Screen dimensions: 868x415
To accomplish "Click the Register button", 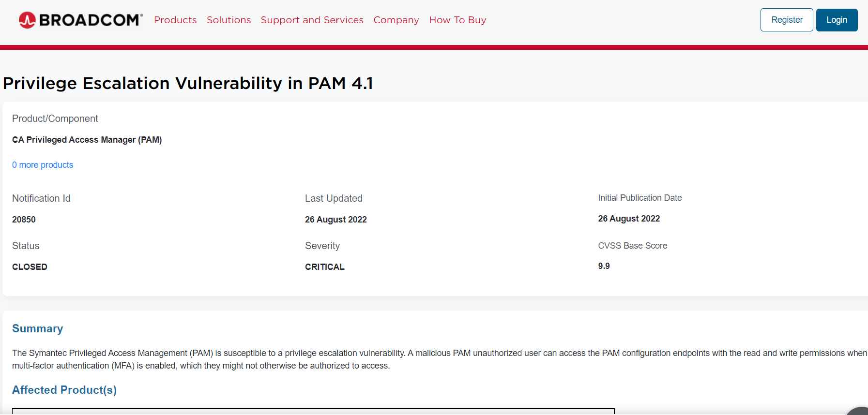I will coord(787,20).
